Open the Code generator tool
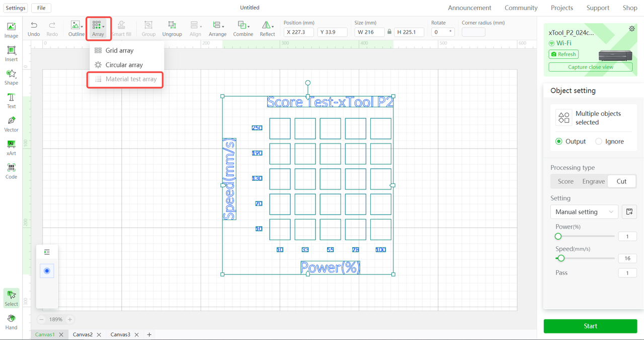Image resolution: width=644 pixels, height=340 pixels. tap(11, 171)
